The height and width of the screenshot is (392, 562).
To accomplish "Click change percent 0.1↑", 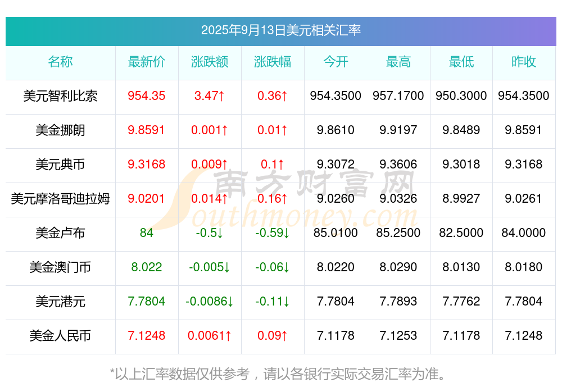I will tap(273, 164).
